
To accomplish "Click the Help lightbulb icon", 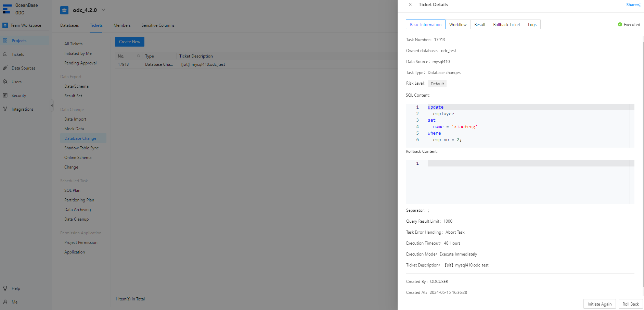I will pos(5,288).
